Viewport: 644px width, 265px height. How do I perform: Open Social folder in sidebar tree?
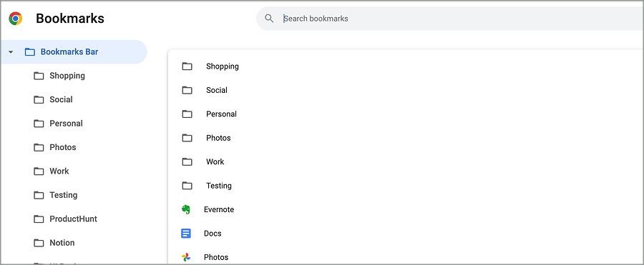[x=61, y=100]
